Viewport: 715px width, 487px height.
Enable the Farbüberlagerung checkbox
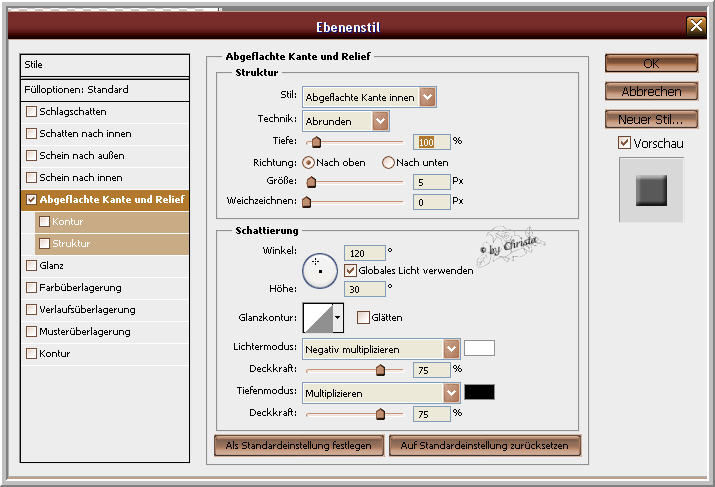click(31, 287)
